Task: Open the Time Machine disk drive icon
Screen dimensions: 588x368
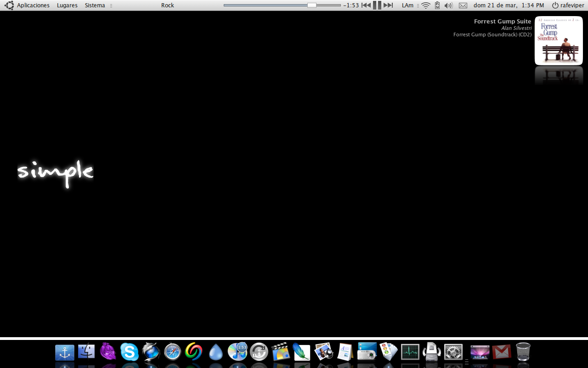Action: click(431, 352)
